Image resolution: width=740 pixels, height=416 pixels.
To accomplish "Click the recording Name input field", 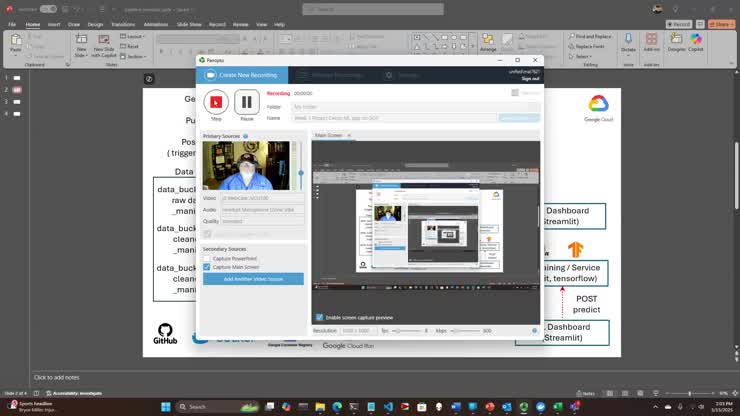I will 394,118.
